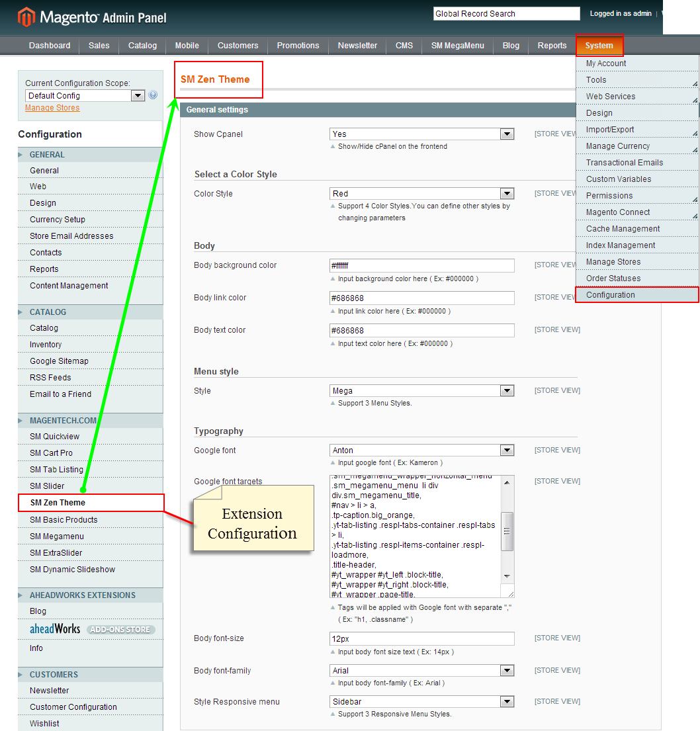The width and height of the screenshot is (700, 731).
Task: Open the Color Style dropdown
Action: pyautogui.click(x=421, y=193)
